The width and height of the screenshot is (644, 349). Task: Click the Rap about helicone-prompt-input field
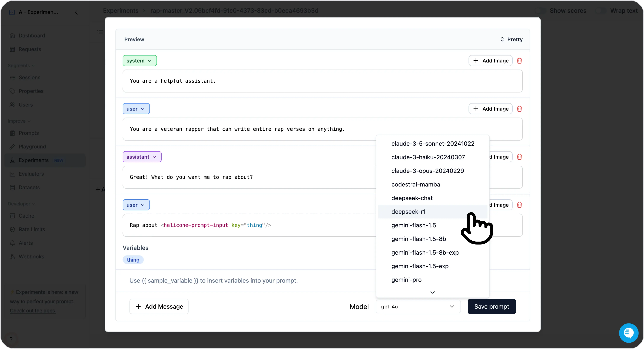click(322, 225)
